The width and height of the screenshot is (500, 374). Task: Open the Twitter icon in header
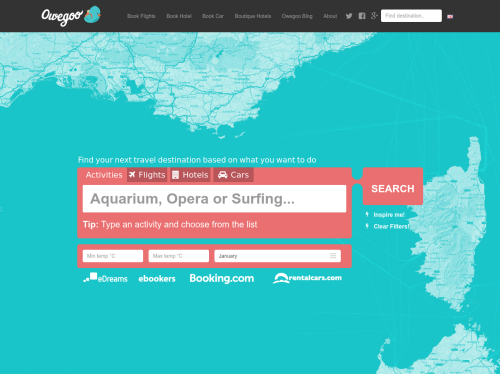(x=349, y=16)
